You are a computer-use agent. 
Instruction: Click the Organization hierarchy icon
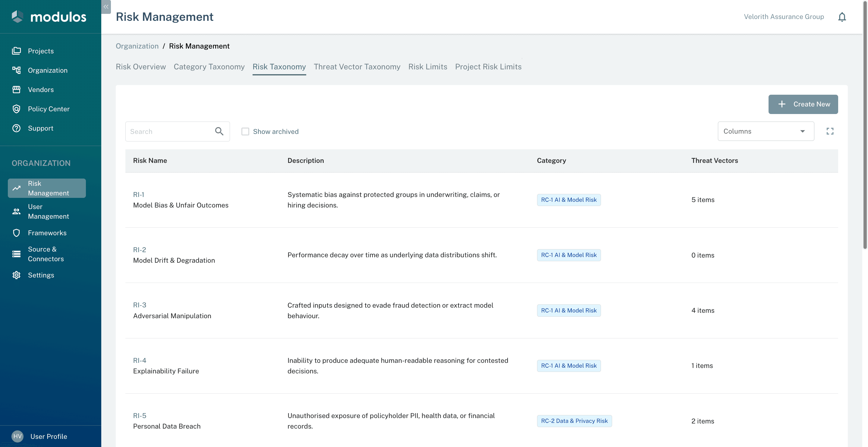16,70
